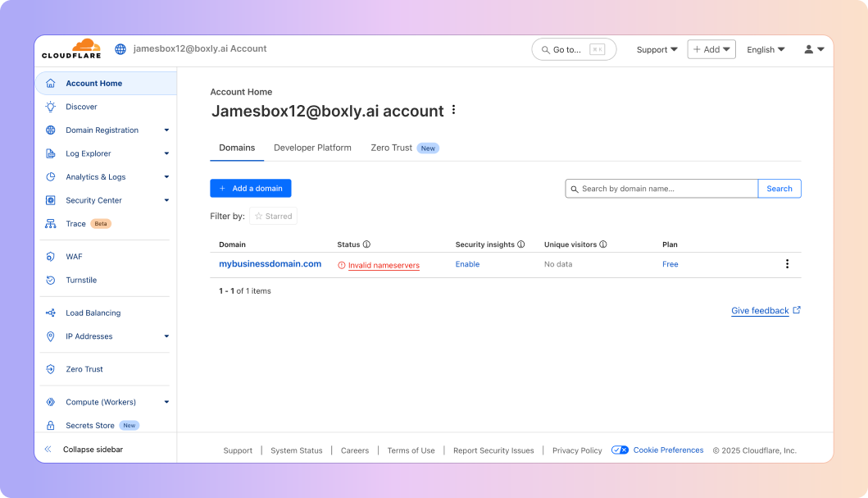Image resolution: width=868 pixels, height=498 pixels.
Task: Expand the Compute (Workers) section
Action: tap(166, 402)
